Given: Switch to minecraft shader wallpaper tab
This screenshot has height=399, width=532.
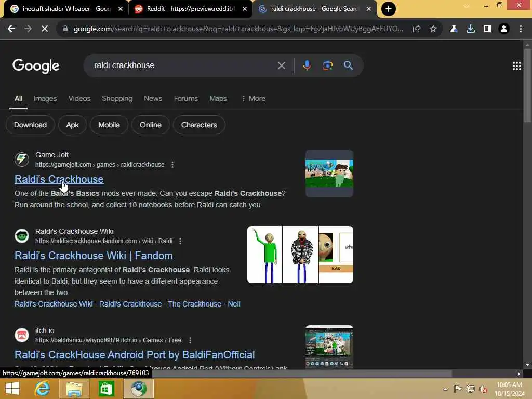Looking at the screenshot, I should (66, 9).
